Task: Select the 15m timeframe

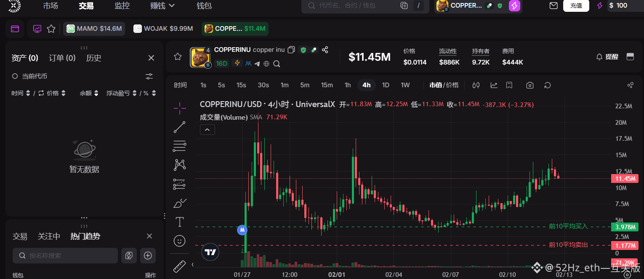Action: (x=327, y=85)
